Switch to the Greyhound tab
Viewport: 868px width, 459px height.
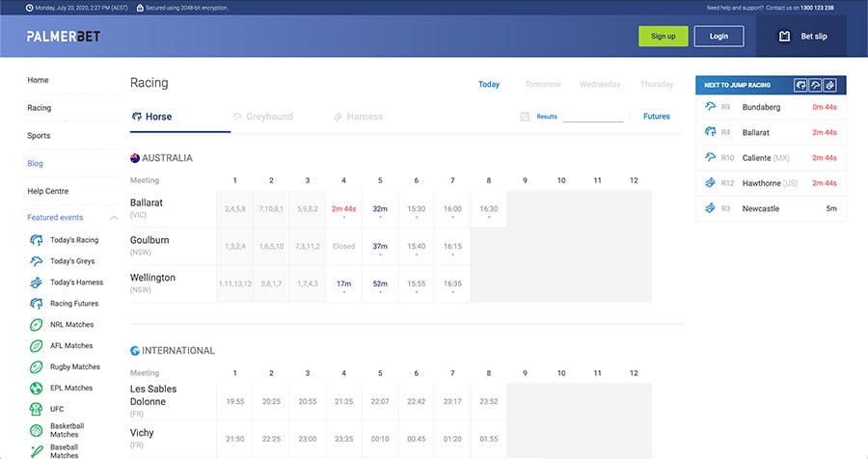click(x=263, y=117)
